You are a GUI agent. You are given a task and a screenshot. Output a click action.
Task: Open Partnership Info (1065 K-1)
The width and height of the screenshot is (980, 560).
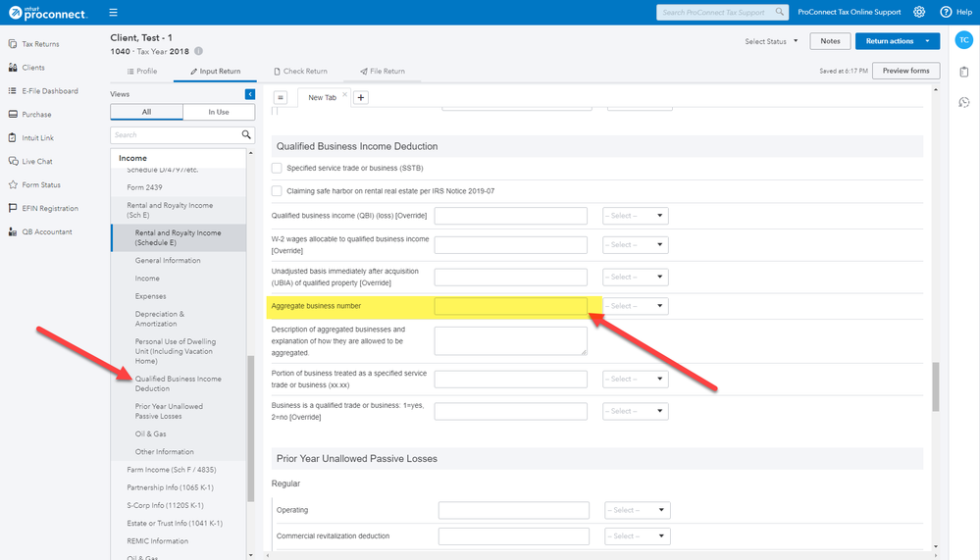click(x=170, y=487)
